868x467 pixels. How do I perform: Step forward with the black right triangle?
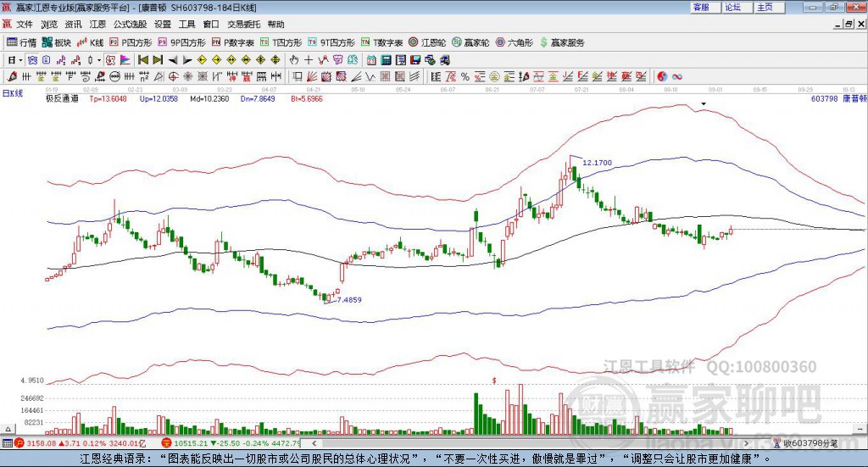(x=187, y=60)
